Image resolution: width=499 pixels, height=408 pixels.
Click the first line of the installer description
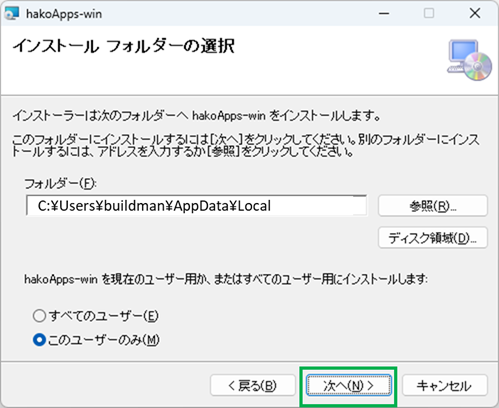(x=197, y=116)
